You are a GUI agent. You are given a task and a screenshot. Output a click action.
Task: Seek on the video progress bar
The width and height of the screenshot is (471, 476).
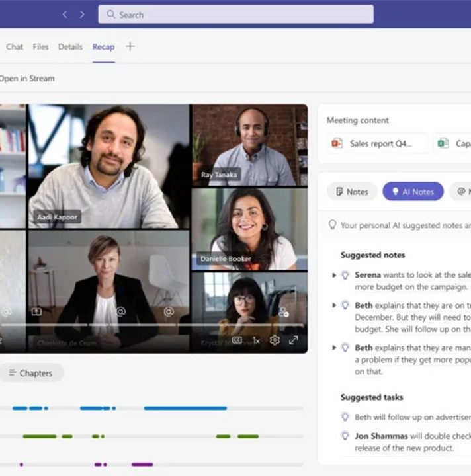[x=152, y=325]
